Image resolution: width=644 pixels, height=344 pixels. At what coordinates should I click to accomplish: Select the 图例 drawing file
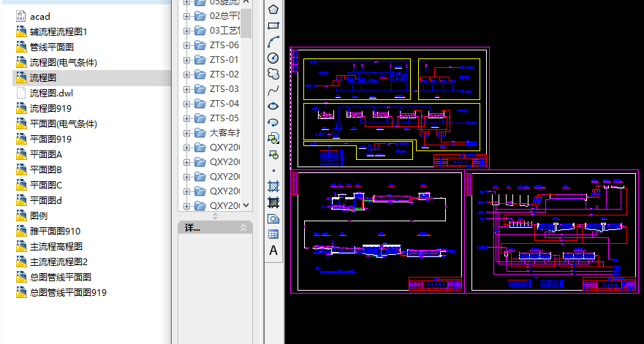[31, 215]
